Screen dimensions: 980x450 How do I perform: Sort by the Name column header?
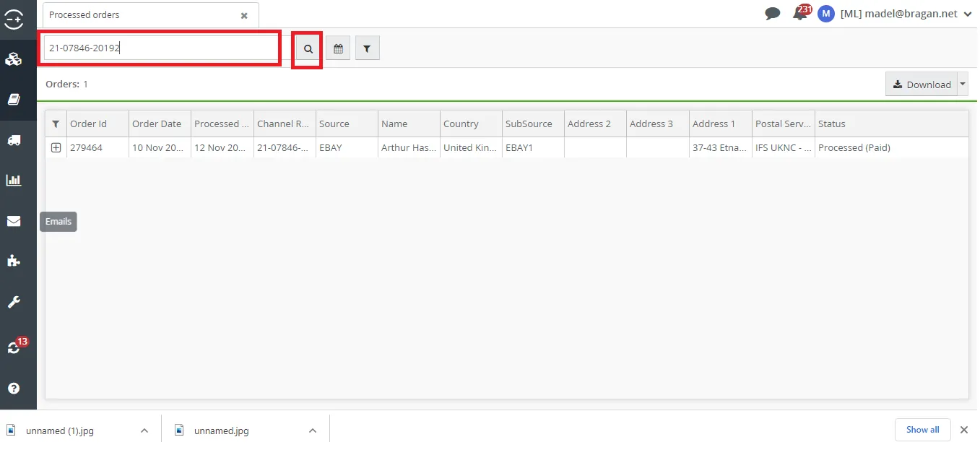(409, 124)
